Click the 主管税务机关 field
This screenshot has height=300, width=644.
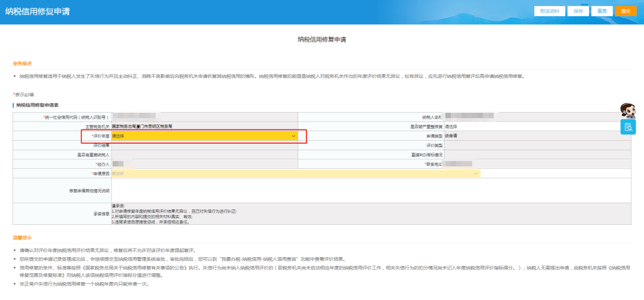[x=203, y=126]
